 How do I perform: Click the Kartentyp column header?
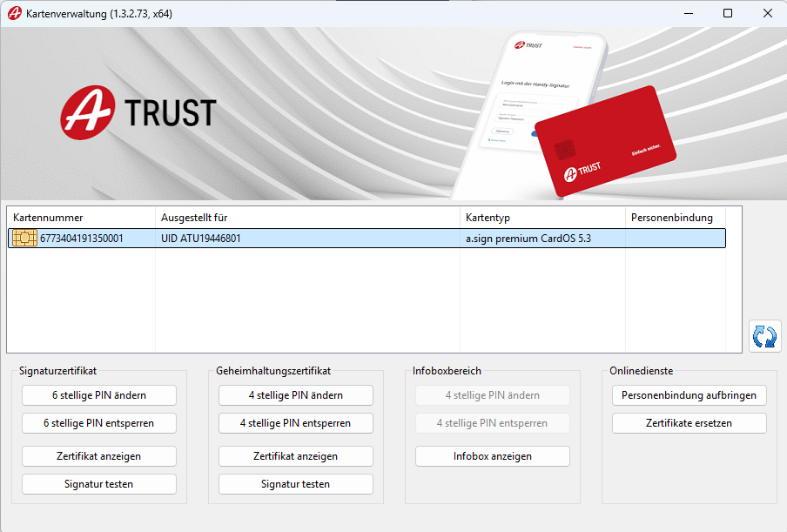pos(542,218)
